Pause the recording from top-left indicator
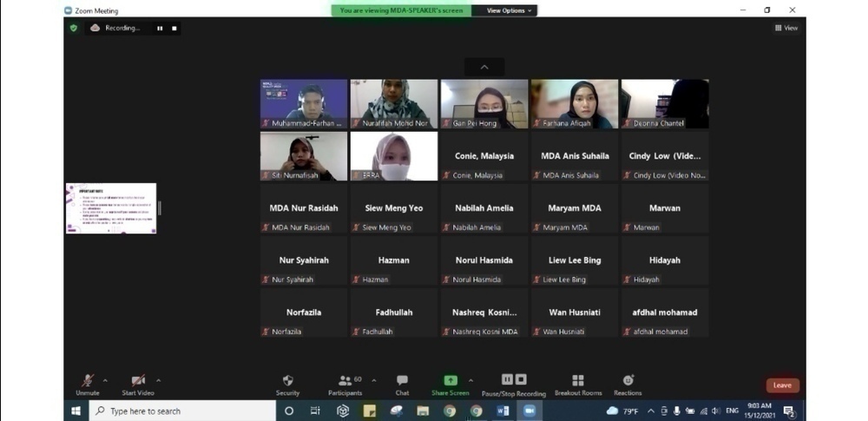This screenshot has width=868, height=421. pos(160,28)
